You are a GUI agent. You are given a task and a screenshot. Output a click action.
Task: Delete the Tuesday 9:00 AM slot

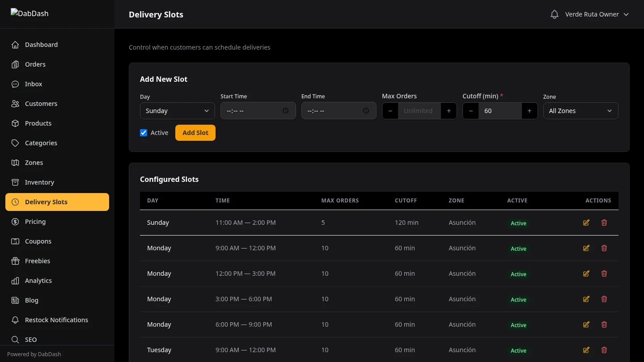604,350
